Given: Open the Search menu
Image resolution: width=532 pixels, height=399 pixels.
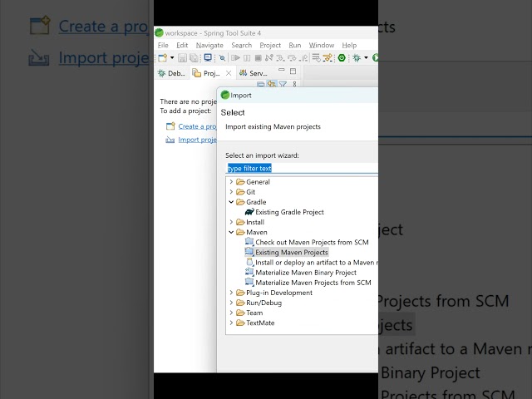Looking at the screenshot, I should (242, 45).
